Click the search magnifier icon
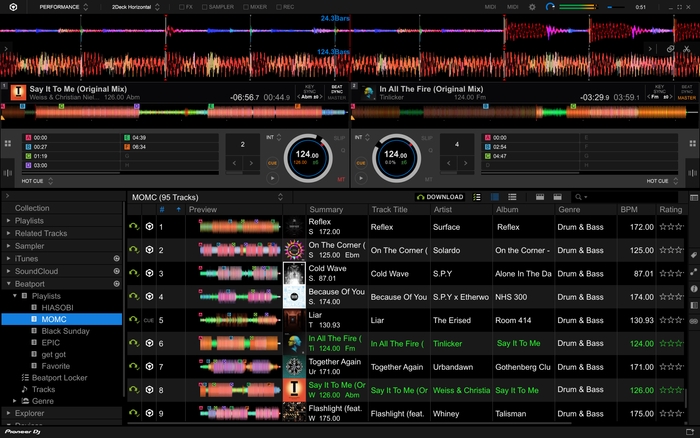Viewport: 700px width, 438px height. click(x=579, y=197)
